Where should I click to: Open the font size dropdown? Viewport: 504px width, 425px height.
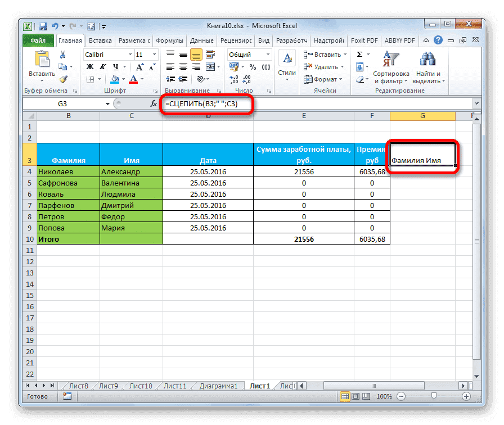tap(154, 55)
